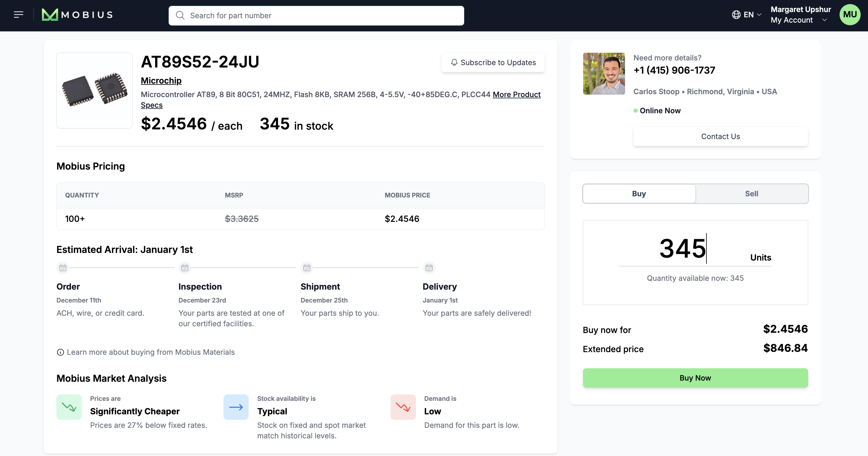This screenshot has width=868, height=456.
Task: Click the Order step calendar icon
Action: (63, 268)
